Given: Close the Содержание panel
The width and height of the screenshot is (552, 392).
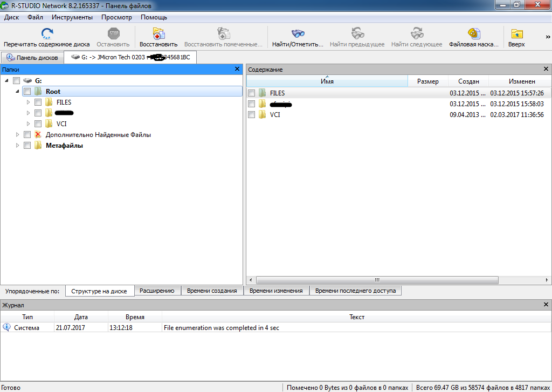Looking at the screenshot, I should pos(546,69).
